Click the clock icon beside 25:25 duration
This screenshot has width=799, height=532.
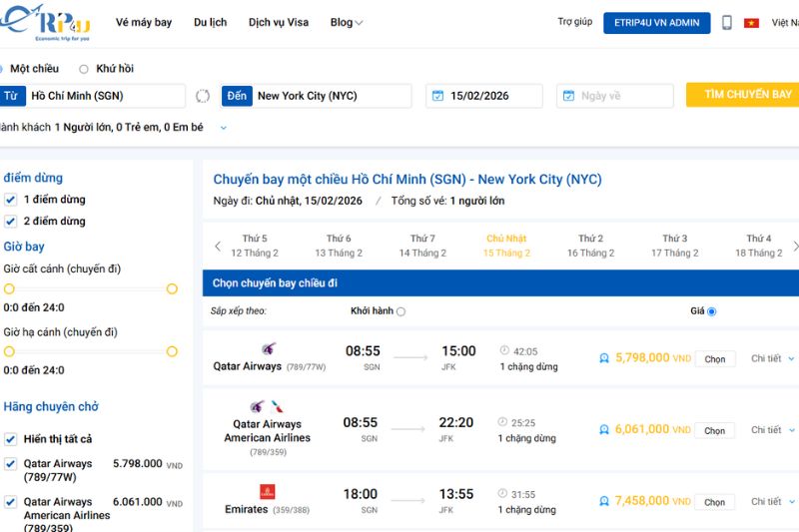click(x=502, y=422)
